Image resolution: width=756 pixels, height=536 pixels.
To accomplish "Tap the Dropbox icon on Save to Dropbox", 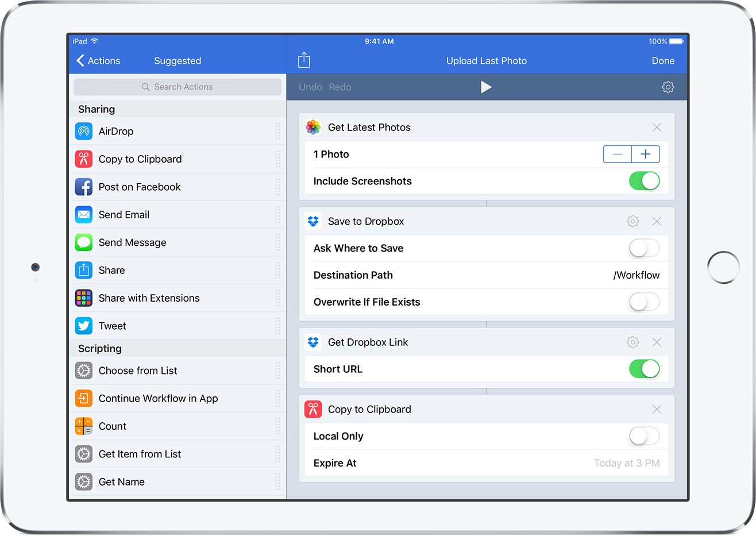I will coord(313,221).
